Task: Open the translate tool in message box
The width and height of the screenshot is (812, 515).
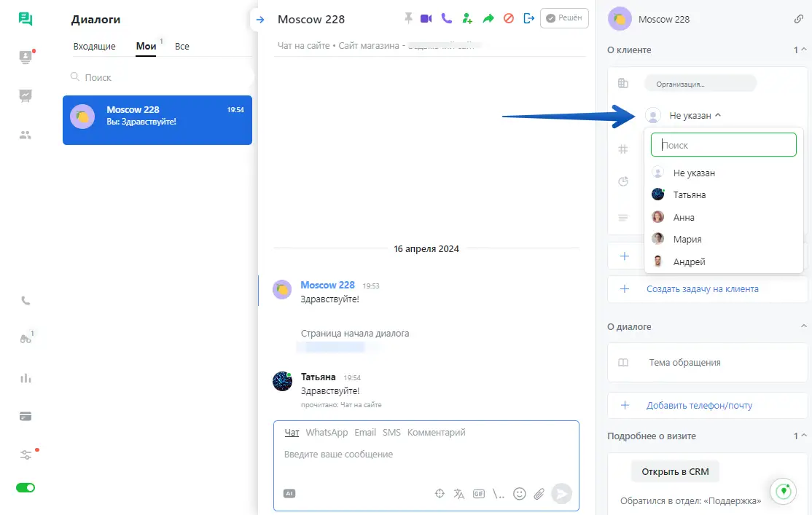Action: pos(459,493)
